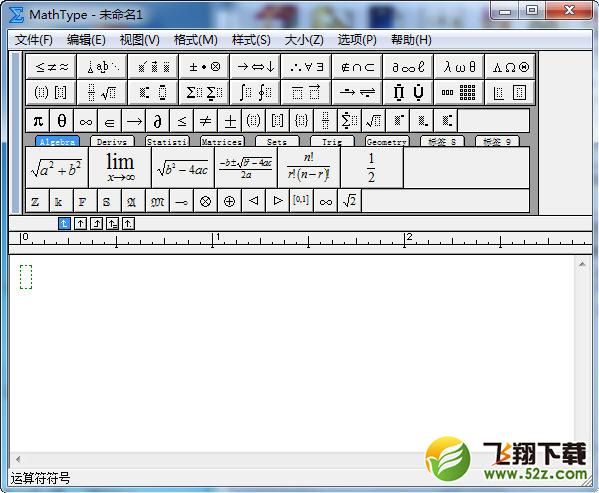The height and width of the screenshot is (493, 599).
Task: Switch to the Derivs tab
Action: tap(112, 142)
